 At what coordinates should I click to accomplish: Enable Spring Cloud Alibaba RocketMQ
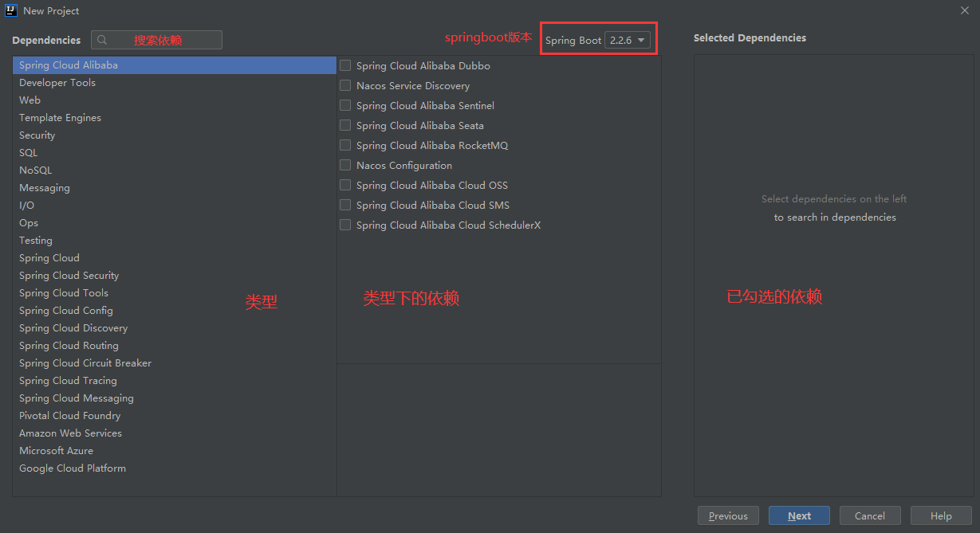(345, 145)
